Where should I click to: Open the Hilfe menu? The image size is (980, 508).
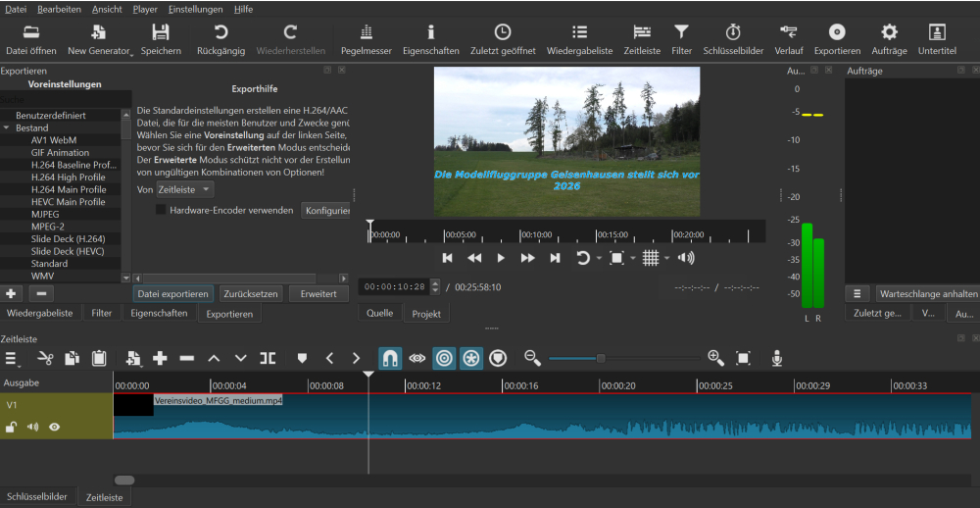243,10
